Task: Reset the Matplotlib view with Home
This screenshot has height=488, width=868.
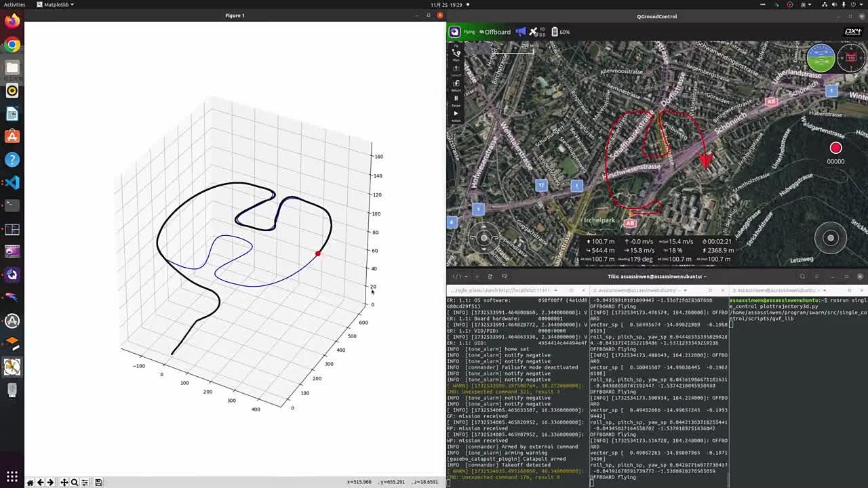Action: (30, 483)
